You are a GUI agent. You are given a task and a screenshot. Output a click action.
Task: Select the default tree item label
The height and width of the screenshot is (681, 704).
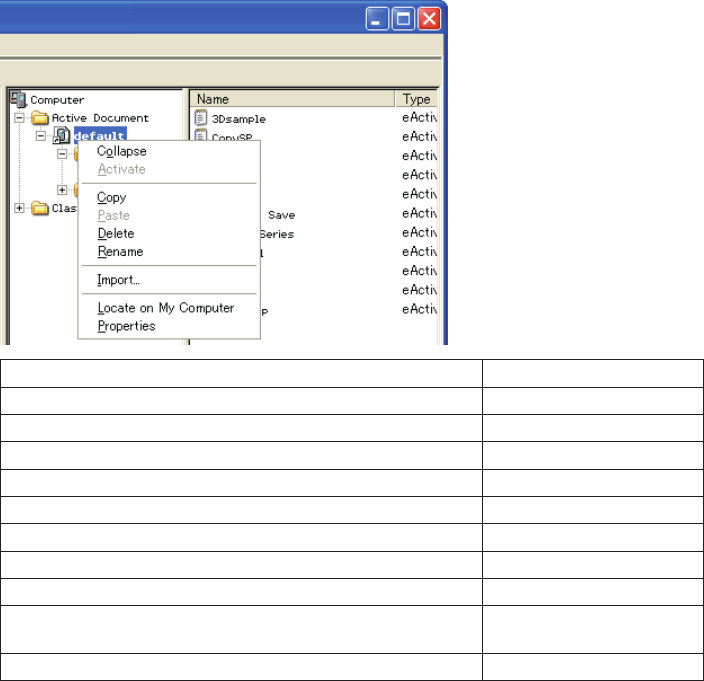coord(98,136)
